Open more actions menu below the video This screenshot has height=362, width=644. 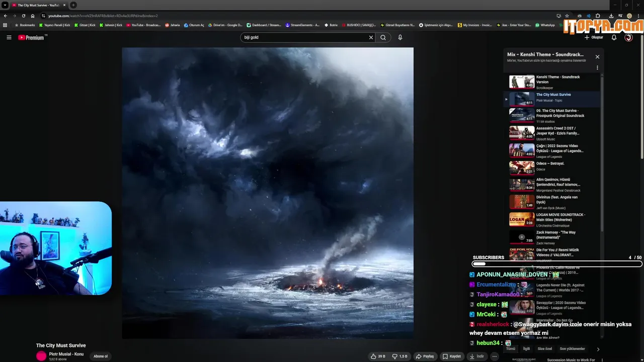coord(495,356)
